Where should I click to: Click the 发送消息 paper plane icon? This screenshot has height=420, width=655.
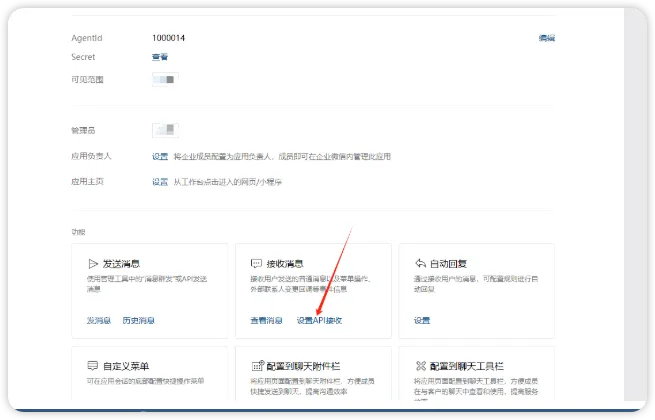93,264
